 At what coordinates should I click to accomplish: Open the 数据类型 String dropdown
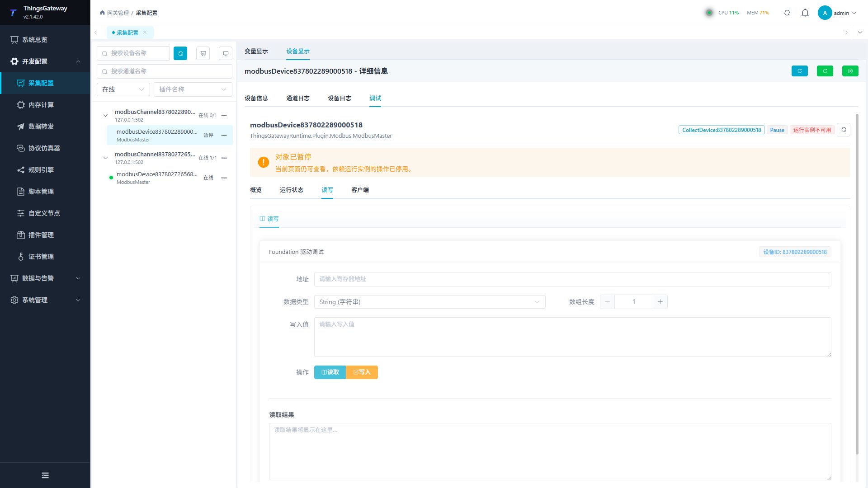[429, 302]
